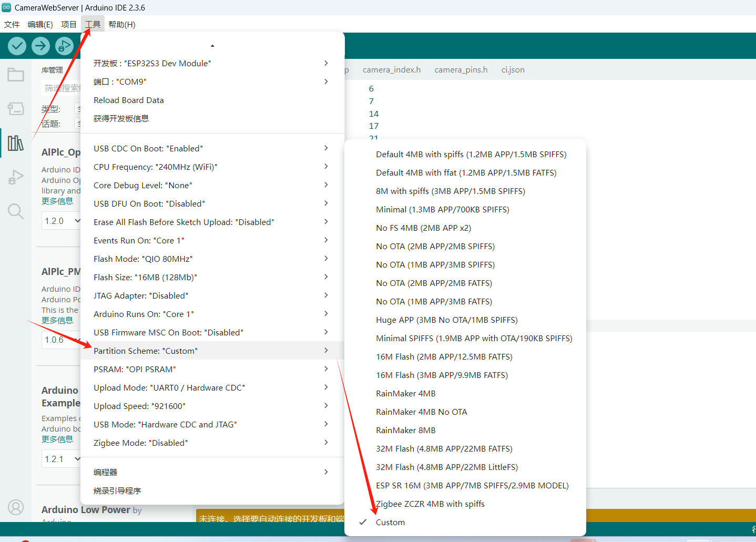Choose No FS 4MB (2MB APP x2)
Viewport: 756px width, 542px height.
point(465,228)
